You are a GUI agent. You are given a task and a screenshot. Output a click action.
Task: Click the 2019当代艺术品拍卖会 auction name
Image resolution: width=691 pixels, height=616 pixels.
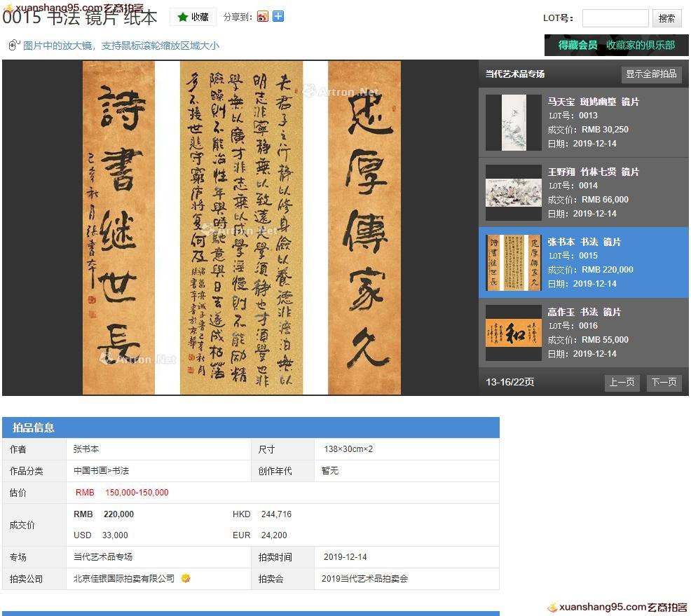(x=365, y=579)
